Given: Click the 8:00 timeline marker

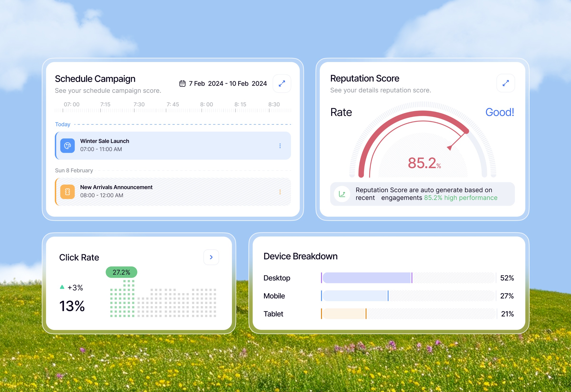Looking at the screenshot, I should pos(206,104).
